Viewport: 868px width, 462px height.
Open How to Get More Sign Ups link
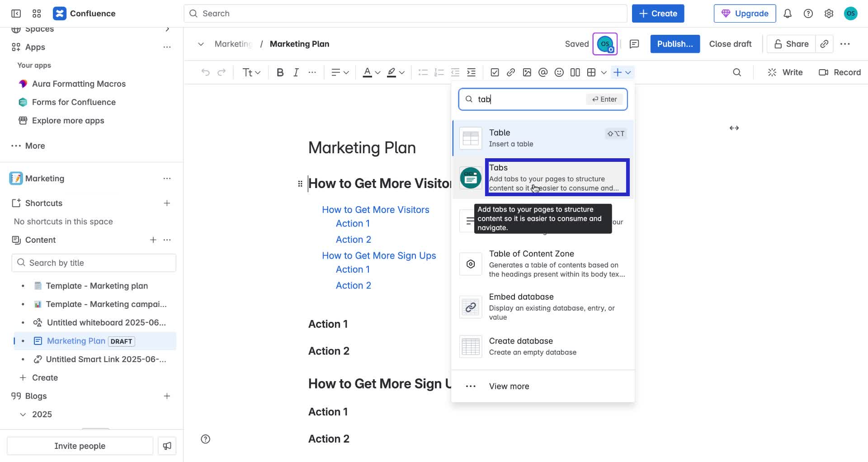379,256
